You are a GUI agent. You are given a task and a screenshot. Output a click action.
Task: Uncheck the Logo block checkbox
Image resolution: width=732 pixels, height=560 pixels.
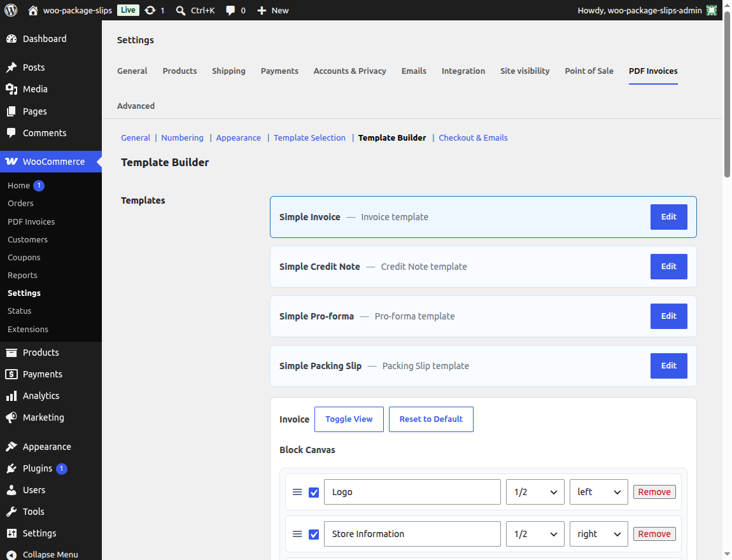pos(314,493)
